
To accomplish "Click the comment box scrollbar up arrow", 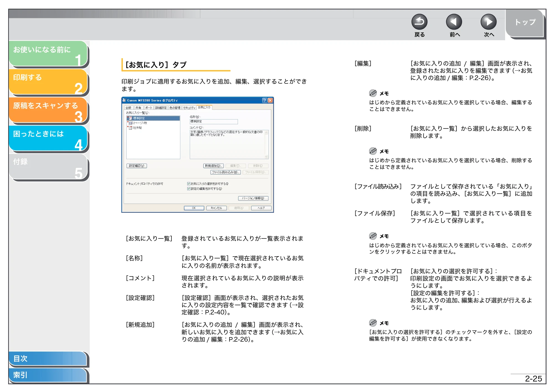I will pos(266,132).
